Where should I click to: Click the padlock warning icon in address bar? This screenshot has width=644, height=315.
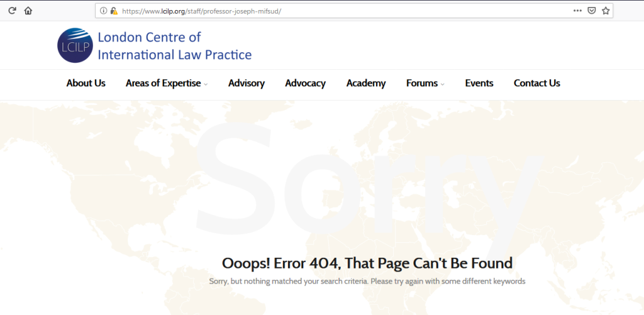(x=113, y=11)
